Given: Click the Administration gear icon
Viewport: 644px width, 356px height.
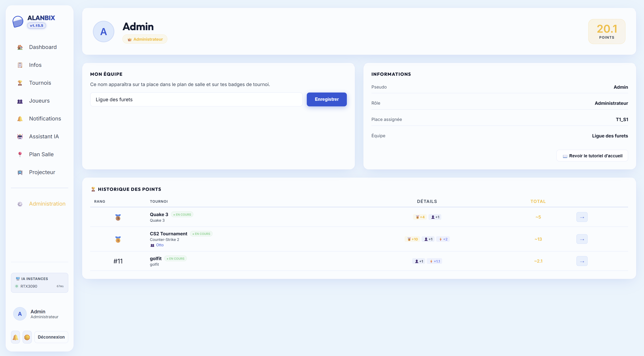Looking at the screenshot, I should coord(20,204).
